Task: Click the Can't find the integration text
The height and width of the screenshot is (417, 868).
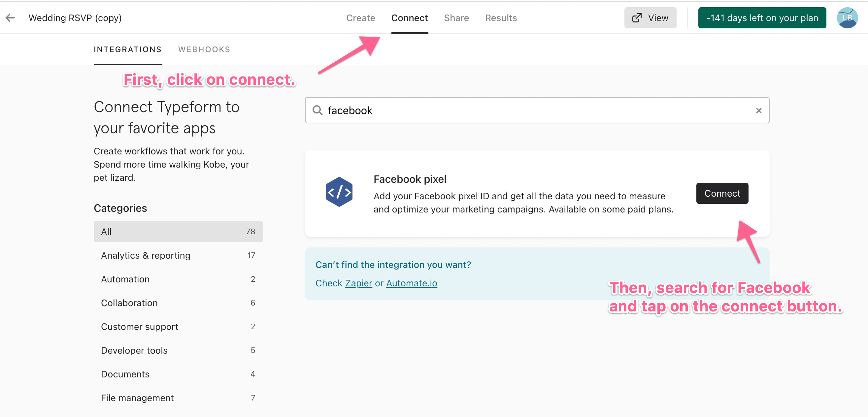Action: (x=393, y=265)
